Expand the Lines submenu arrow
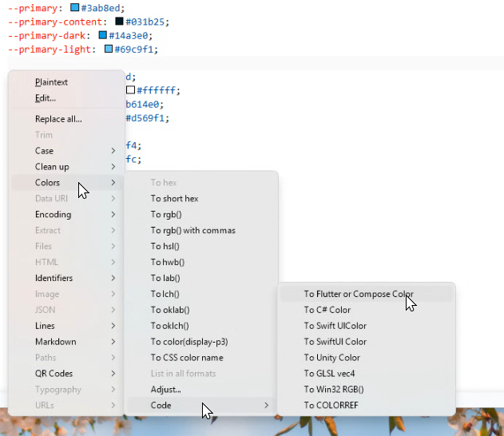The image size is (504, 436). (x=113, y=326)
